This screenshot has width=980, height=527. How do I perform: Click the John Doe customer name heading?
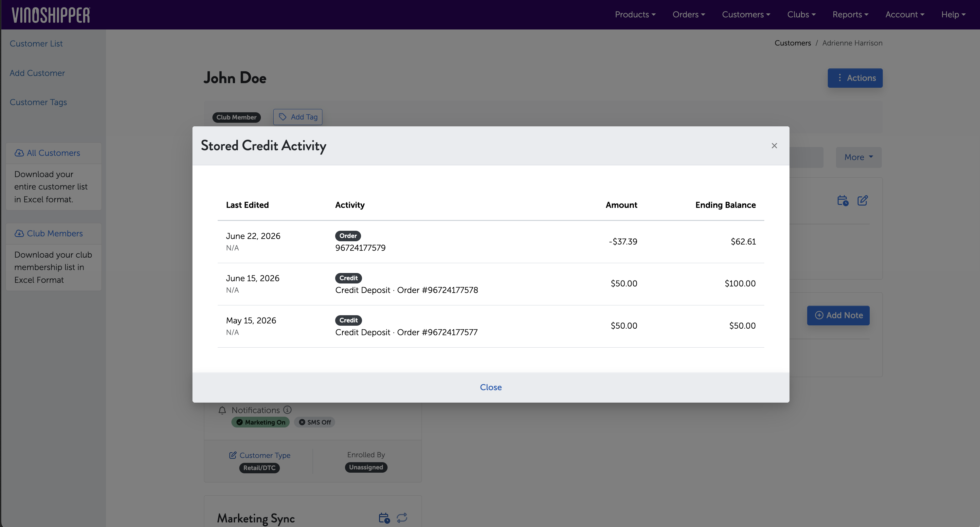tap(235, 78)
